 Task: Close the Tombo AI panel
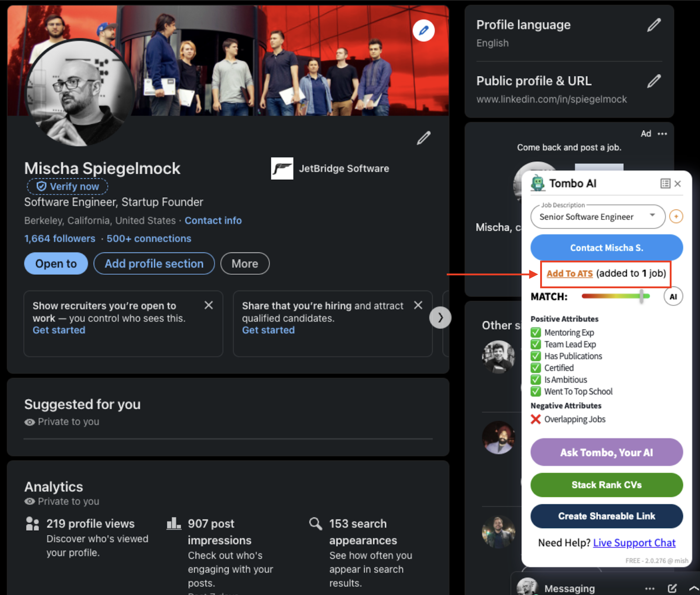pos(678,183)
